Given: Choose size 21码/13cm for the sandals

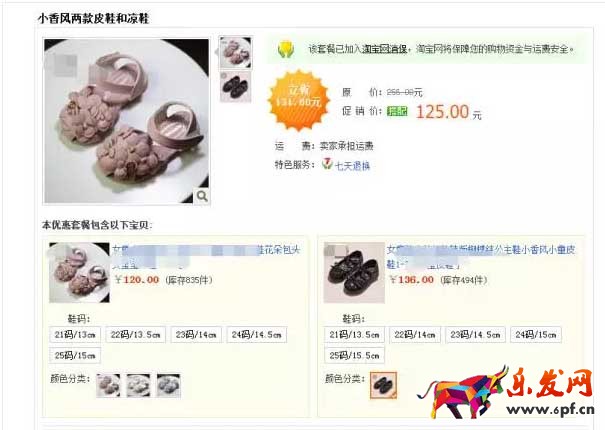Looking at the screenshot, I should tap(75, 335).
